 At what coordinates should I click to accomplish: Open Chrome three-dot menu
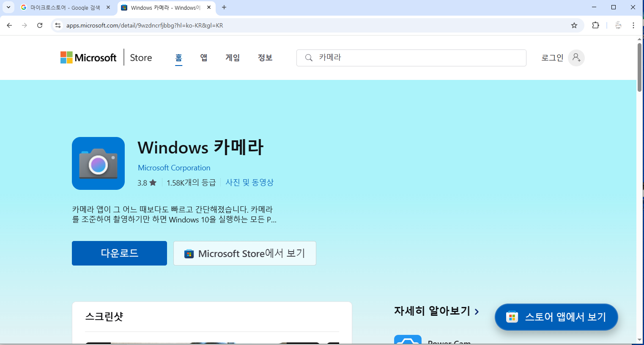pos(633,25)
